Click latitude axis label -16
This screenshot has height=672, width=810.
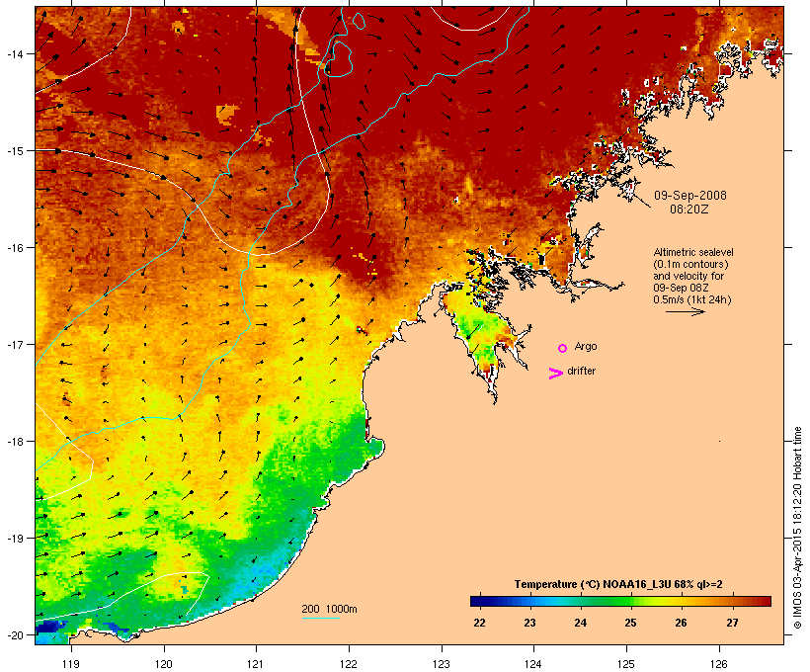(14, 248)
